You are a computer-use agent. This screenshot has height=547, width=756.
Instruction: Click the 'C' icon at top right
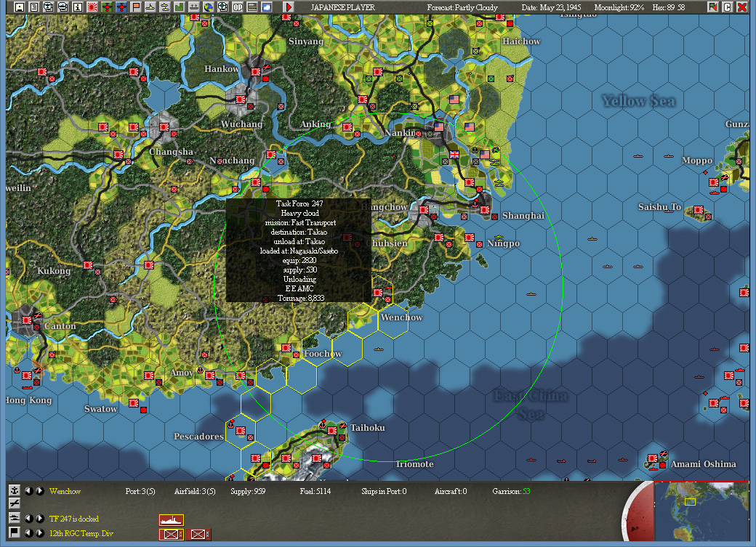click(727, 7)
